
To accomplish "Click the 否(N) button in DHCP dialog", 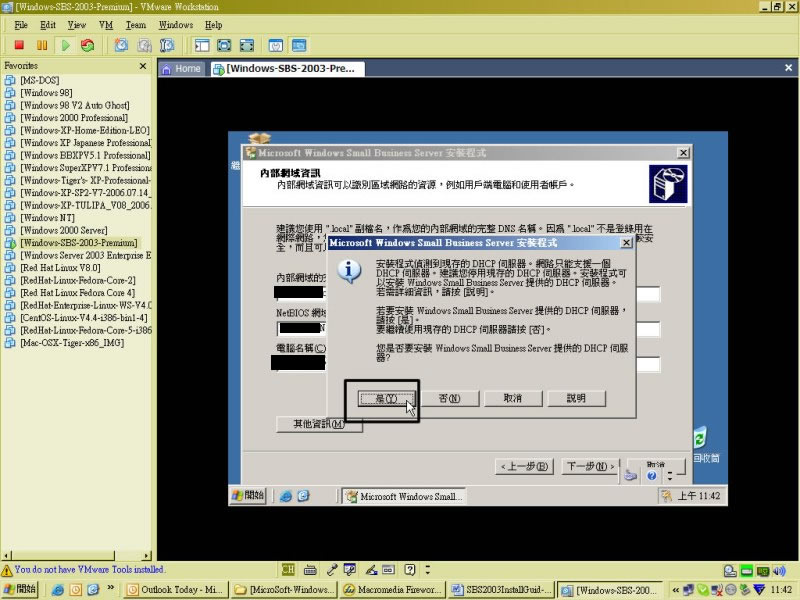I will coord(449,398).
